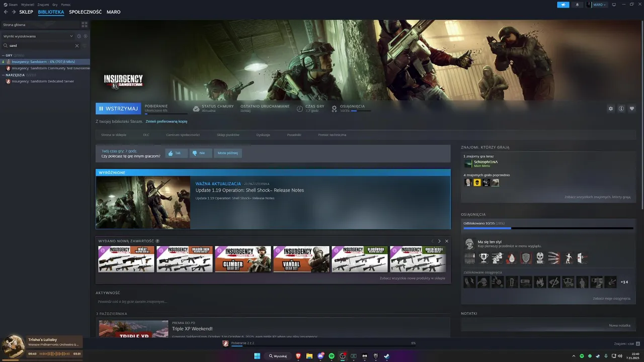Screen dimensions: 644x362
Task: Click the library search field
Action: click(42, 45)
